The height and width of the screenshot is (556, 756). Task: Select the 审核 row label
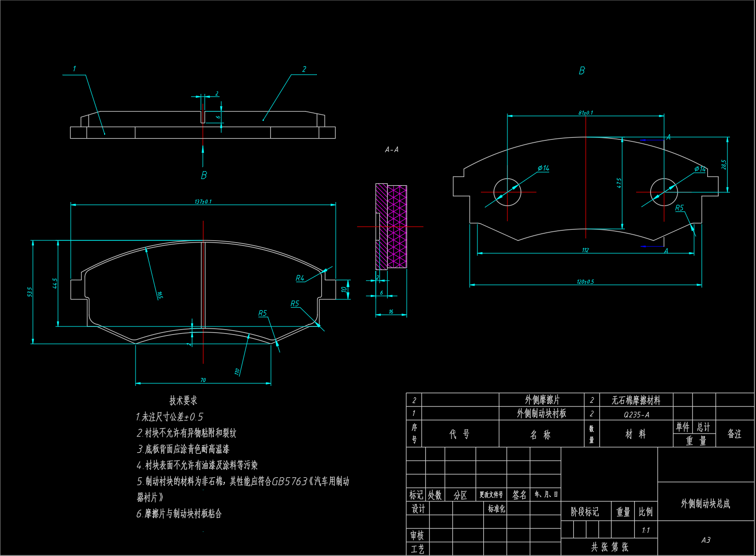(x=417, y=535)
